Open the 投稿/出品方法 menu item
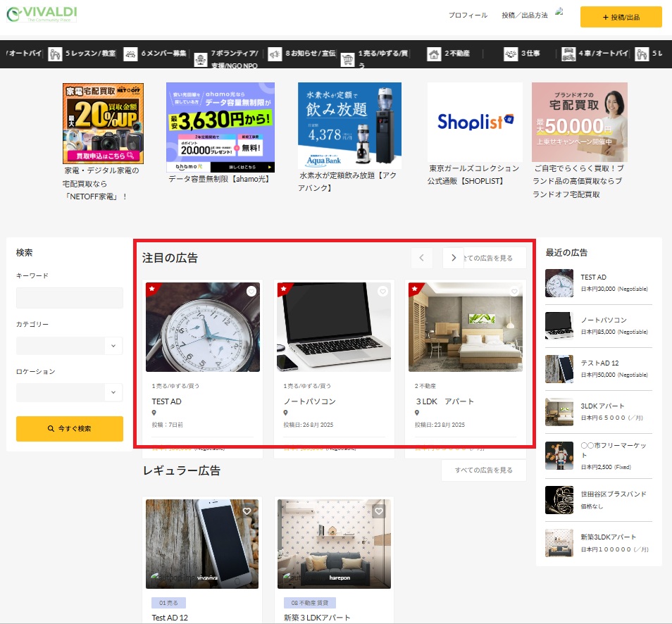 coord(524,15)
